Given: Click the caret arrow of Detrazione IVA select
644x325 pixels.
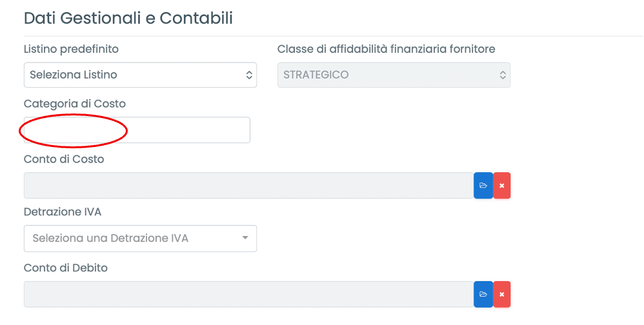Looking at the screenshot, I should [245, 238].
